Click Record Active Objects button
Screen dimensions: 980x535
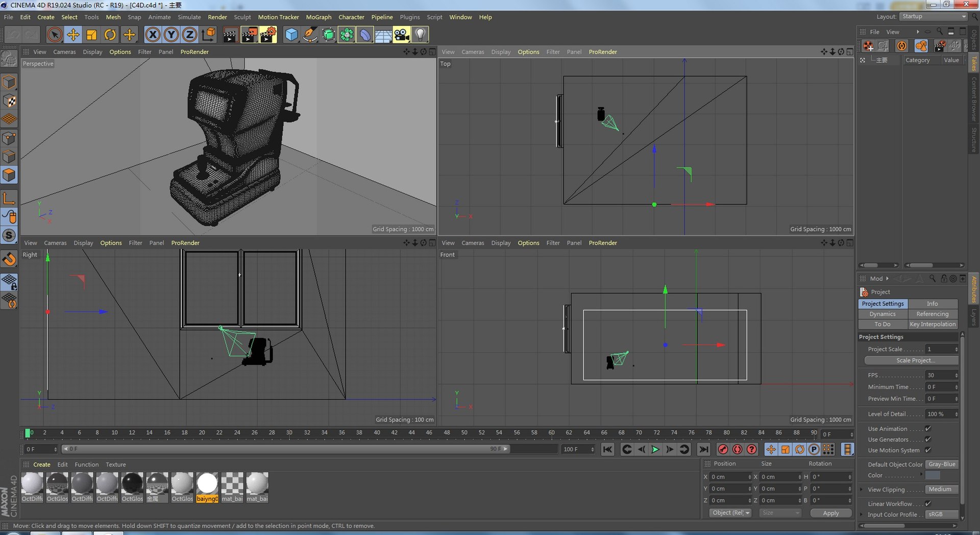(723, 449)
